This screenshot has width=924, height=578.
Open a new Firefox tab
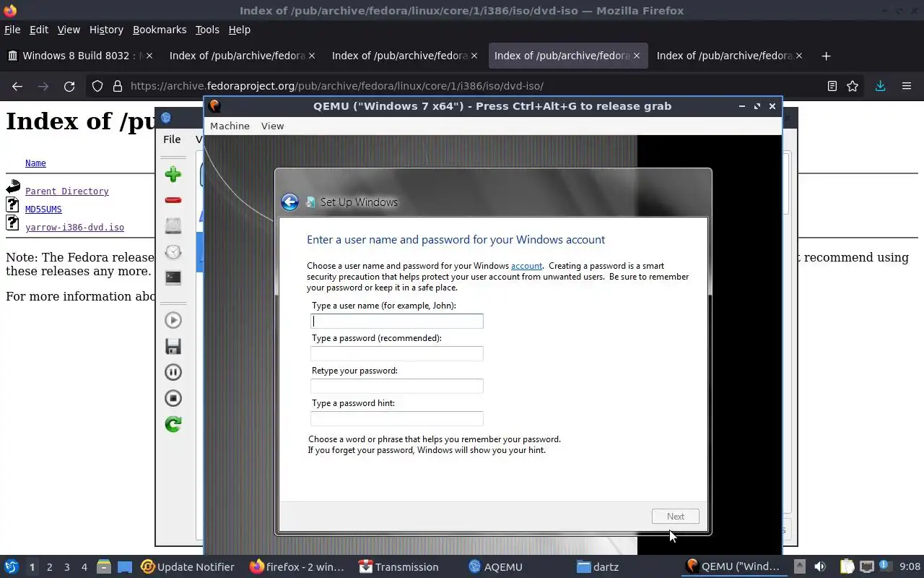coord(826,56)
